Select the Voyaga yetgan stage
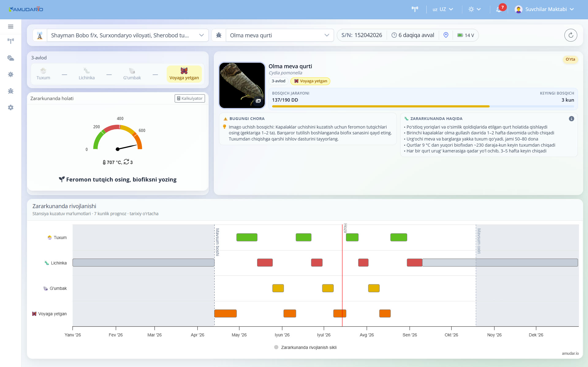The height and width of the screenshot is (367, 588). [184, 74]
